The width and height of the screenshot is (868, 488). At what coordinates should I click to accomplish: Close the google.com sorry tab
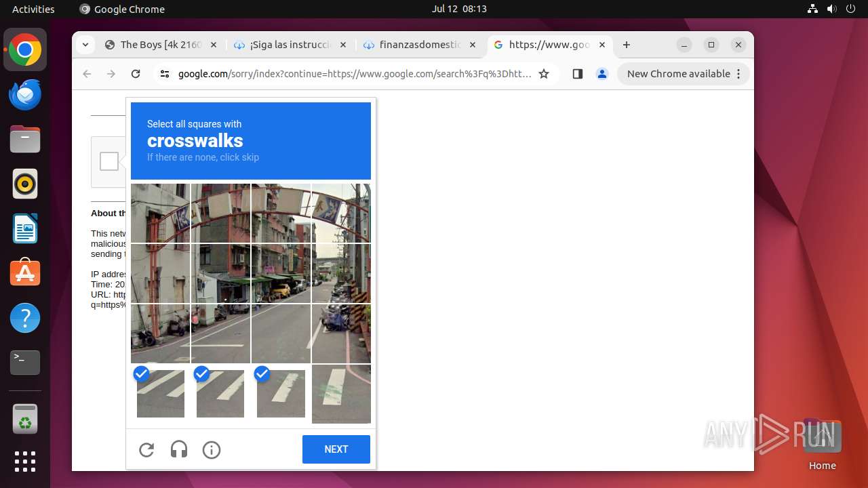click(602, 45)
